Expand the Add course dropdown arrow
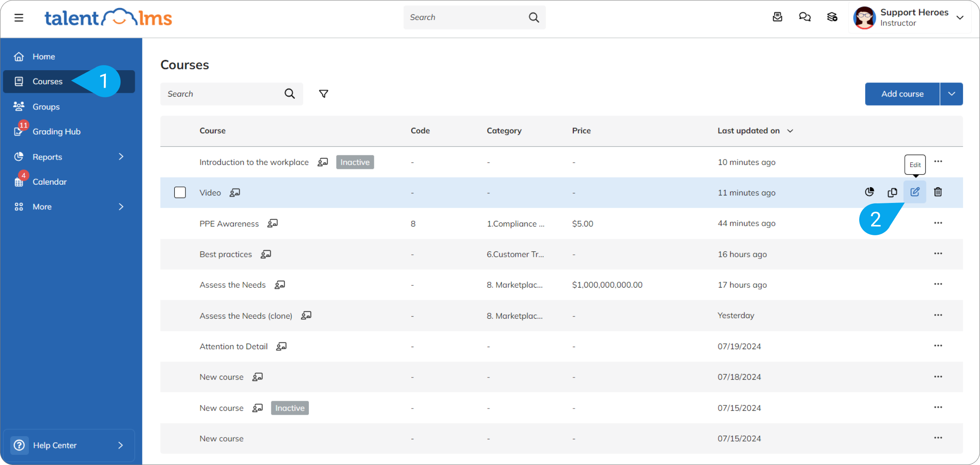 pos(952,94)
